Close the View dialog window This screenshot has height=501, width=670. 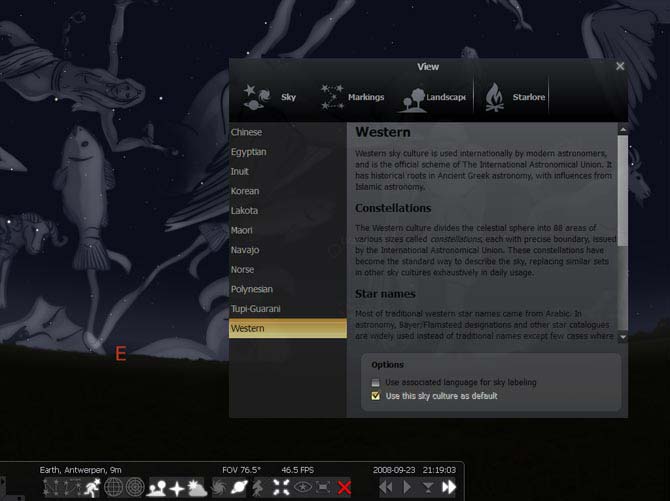[x=620, y=66]
